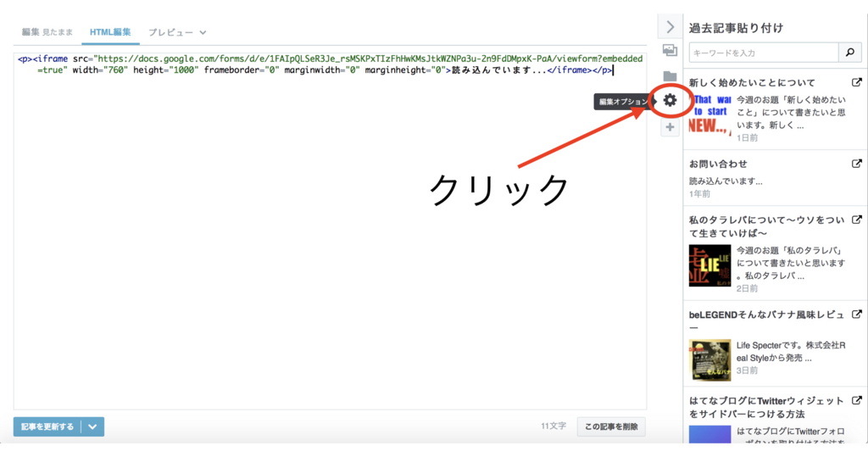This screenshot has width=868, height=457.
Task: Click the 'That want to start NEW' thumbnail
Action: click(x=709, y=114)
